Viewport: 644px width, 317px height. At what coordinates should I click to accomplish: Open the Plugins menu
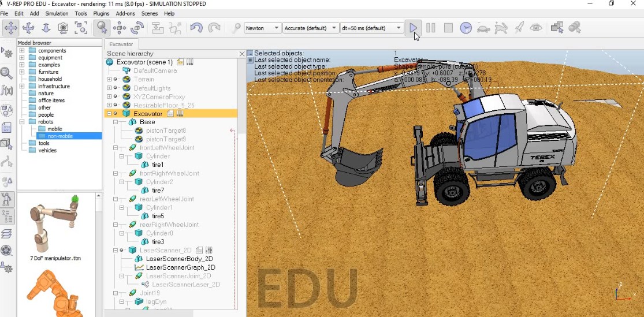[101, 13]
